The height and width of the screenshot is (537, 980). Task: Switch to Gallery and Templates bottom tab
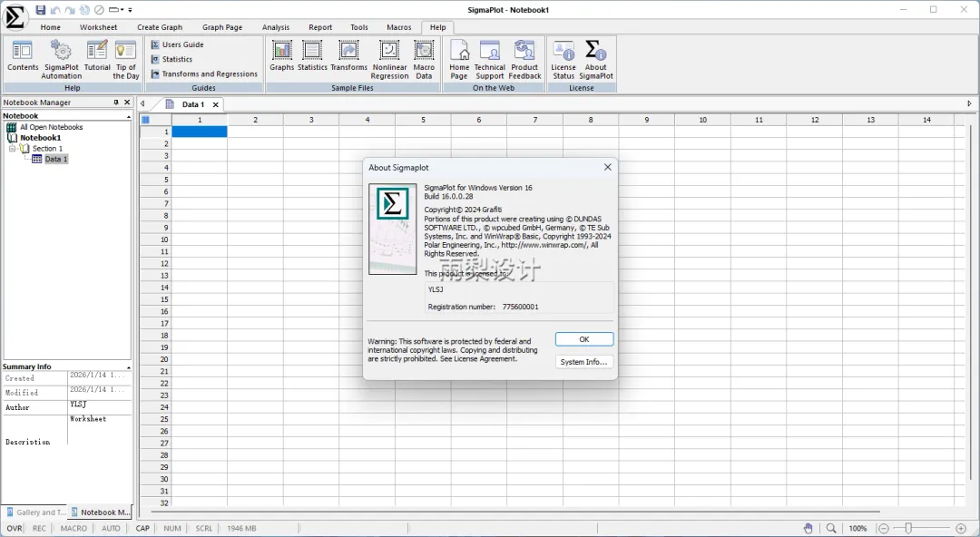tap(35, 512)
